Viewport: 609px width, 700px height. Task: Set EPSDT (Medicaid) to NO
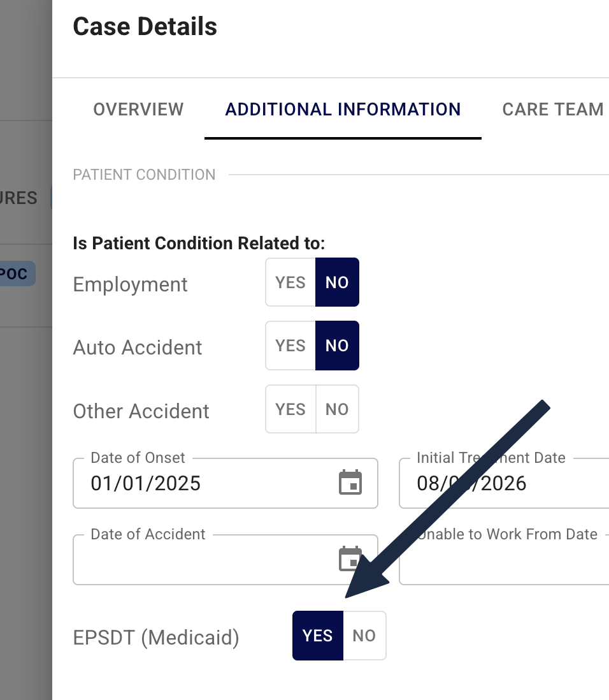pyautogui.click(x=364, y=636)
